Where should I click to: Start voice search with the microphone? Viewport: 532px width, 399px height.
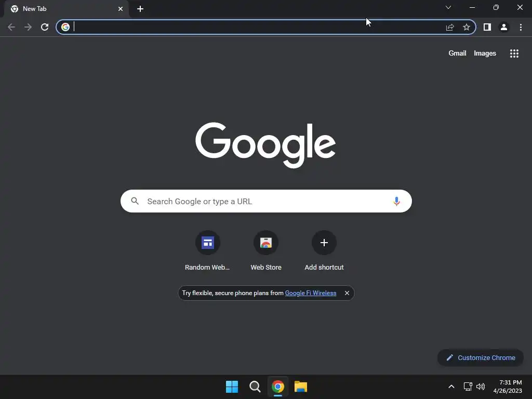[x=396, y=201]
